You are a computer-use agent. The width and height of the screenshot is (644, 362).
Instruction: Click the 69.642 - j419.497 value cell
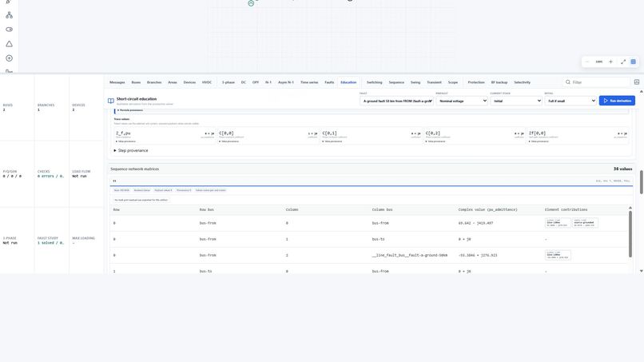pos(475,223)
